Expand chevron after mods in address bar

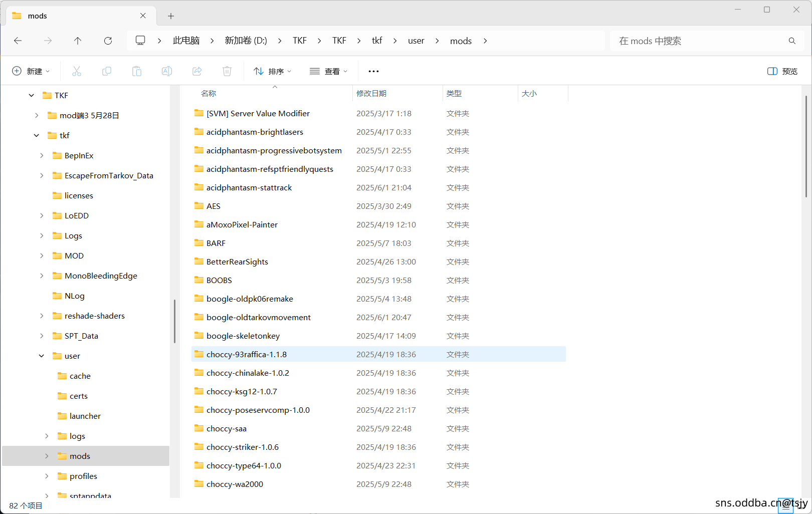tap(485, 41)
